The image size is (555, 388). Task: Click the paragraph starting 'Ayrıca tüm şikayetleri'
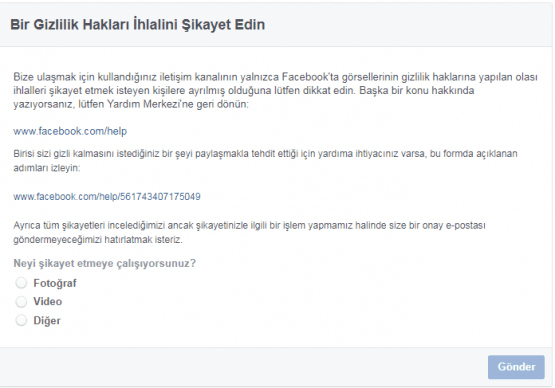point(250,233)
